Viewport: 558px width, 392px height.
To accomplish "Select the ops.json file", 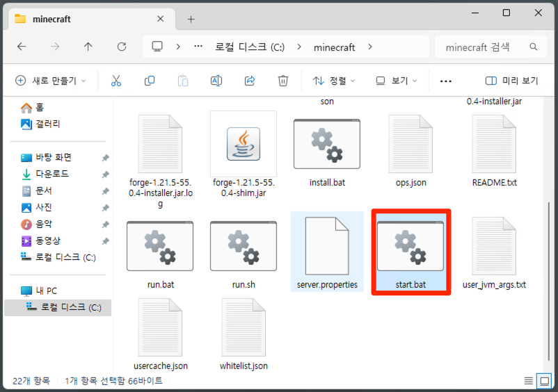I will tap(410, 151).
